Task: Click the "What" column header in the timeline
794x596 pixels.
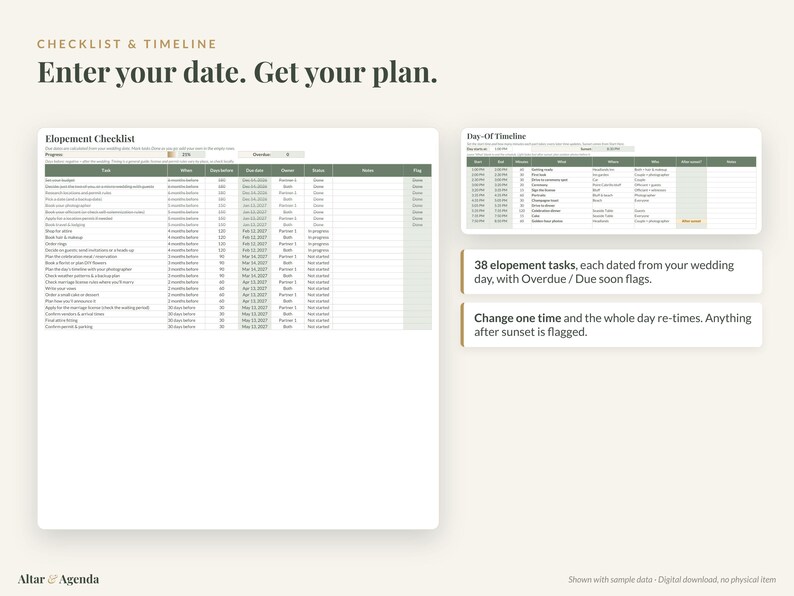Action: coord(562,162)
